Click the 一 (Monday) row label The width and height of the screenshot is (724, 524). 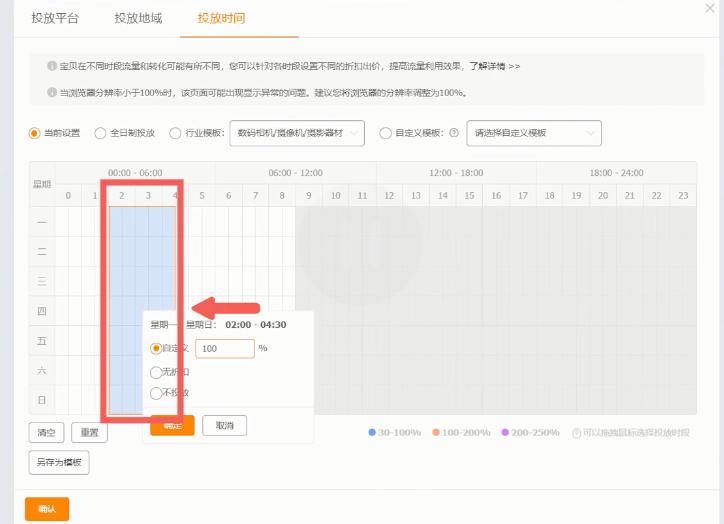coord(42,222)
